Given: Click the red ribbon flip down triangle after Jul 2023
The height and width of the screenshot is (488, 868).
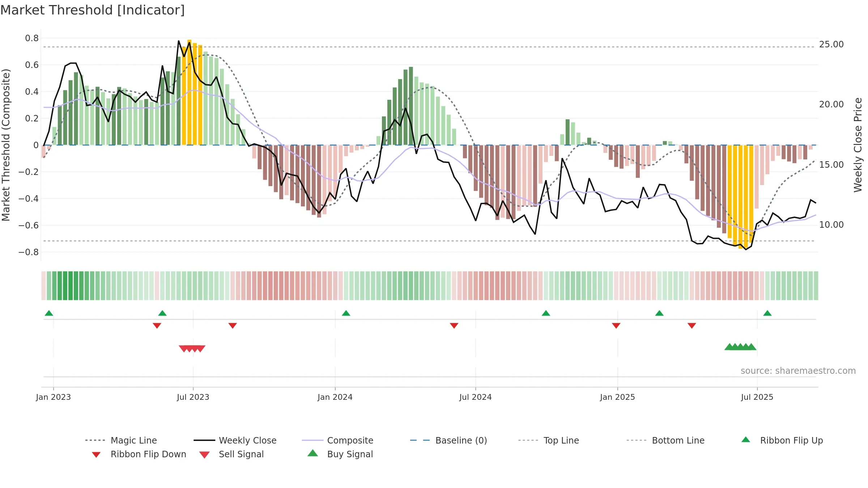Looking at the screenshot, I should click(233, 326).
